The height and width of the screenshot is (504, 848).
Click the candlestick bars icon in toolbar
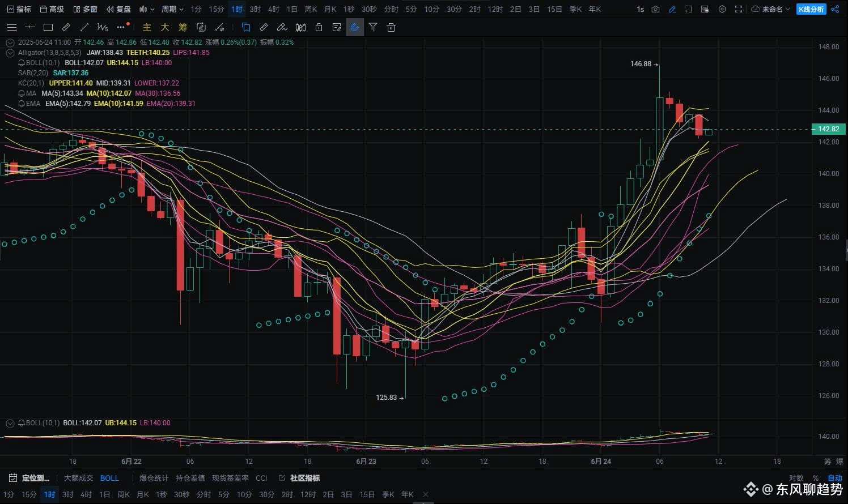[x=300, y=27]
